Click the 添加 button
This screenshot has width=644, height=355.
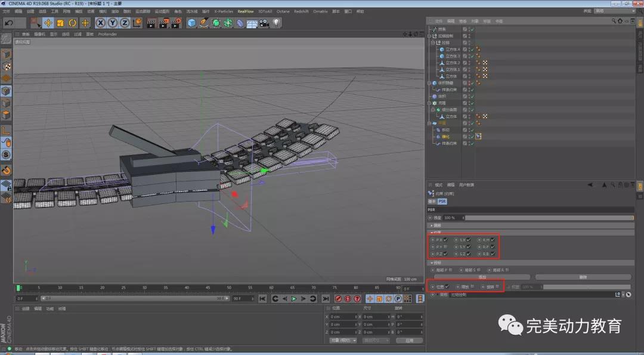click(x=482, y=277)
